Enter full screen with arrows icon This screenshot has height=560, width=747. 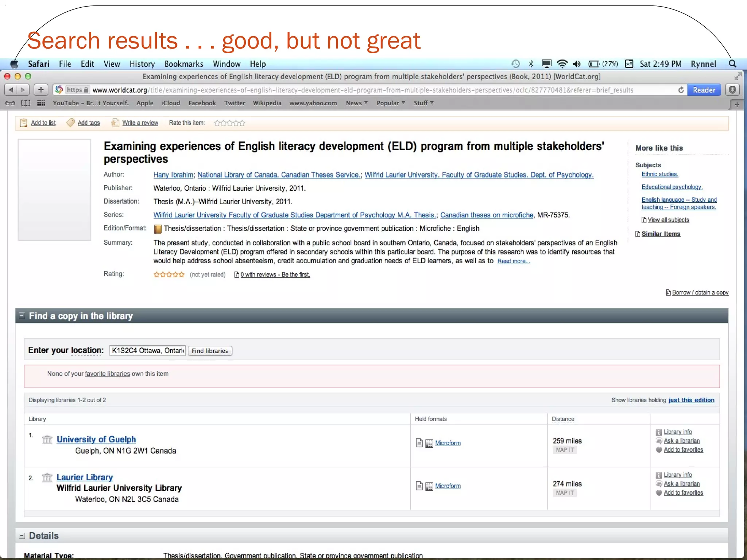(738, 77)
